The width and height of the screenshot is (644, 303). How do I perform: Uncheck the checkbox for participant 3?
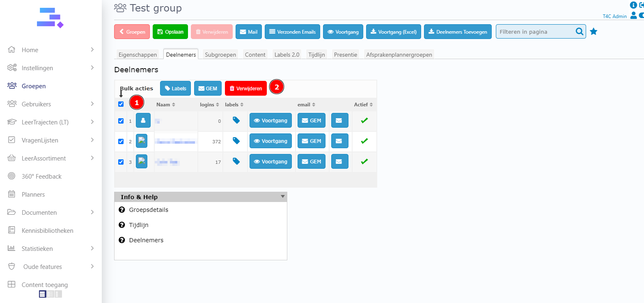(121, 162)
